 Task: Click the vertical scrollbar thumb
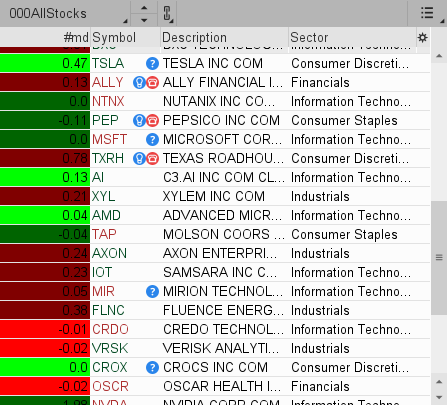[439, 258]
